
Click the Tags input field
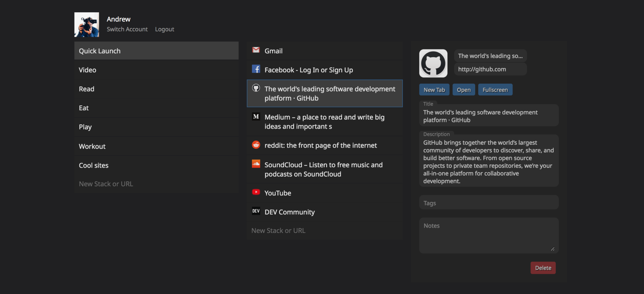[x=488, y=202]
